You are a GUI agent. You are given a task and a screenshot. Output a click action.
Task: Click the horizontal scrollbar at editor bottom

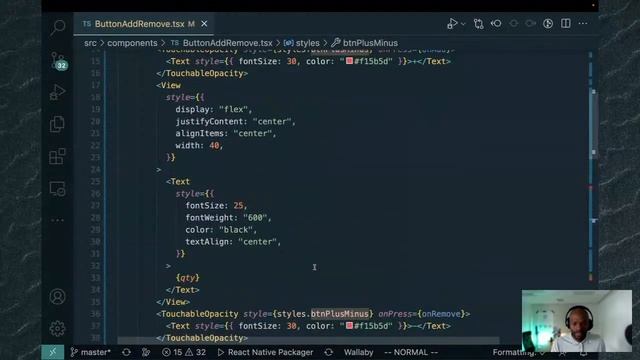pyautogui.click(x=308, y=340)
